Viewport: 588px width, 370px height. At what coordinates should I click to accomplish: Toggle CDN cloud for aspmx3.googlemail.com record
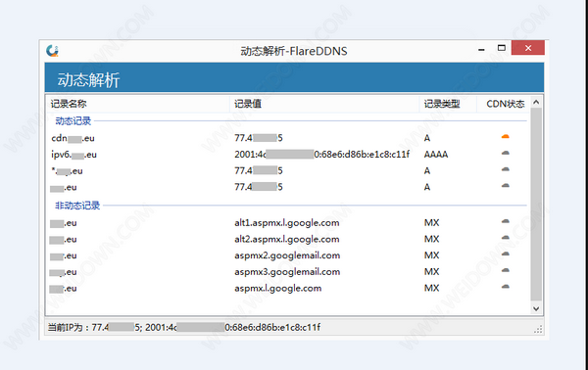tap(505, 270)
